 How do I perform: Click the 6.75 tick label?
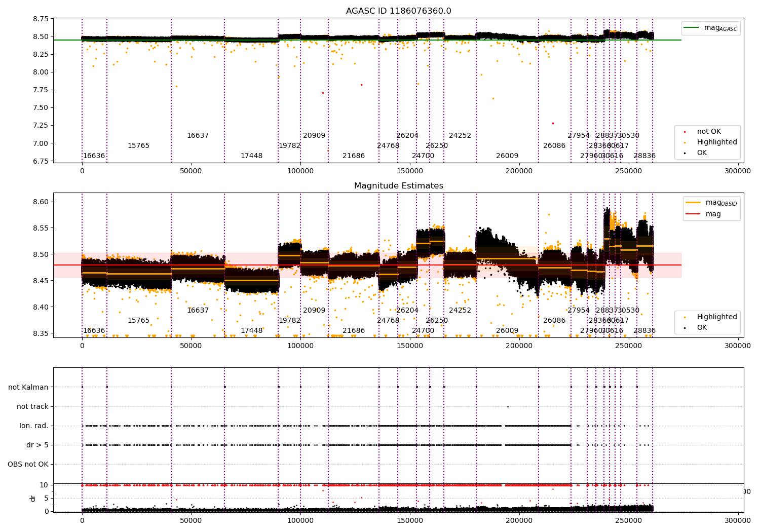pos(41,161)
